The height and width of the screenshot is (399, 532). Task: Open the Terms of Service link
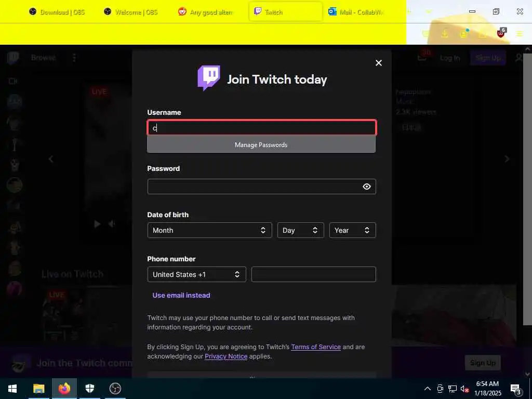316,347
